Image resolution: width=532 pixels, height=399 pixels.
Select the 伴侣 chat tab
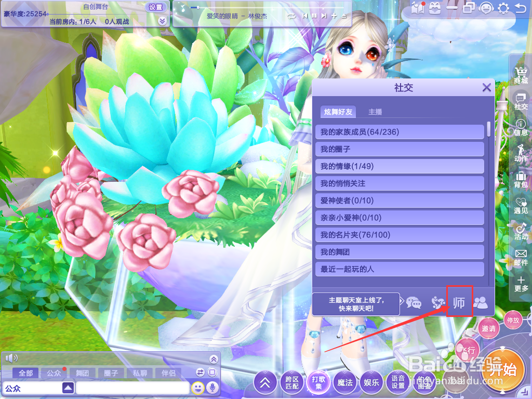[x=168, y=373]
